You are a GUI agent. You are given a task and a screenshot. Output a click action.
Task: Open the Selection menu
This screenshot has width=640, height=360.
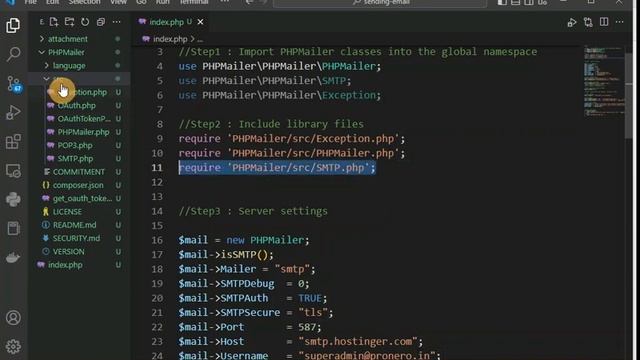(84, 2)
